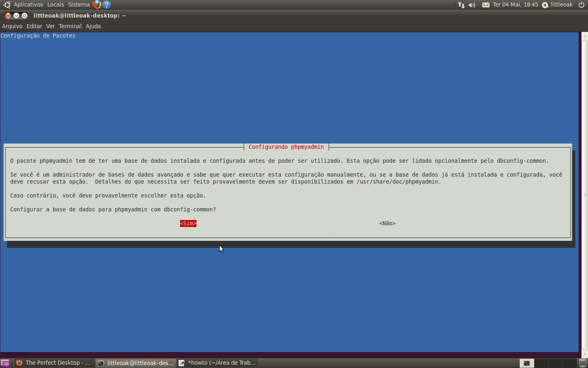The image size is (588, 368).
Task: Minimize the terminal window
Action: (x=16, y=16)
